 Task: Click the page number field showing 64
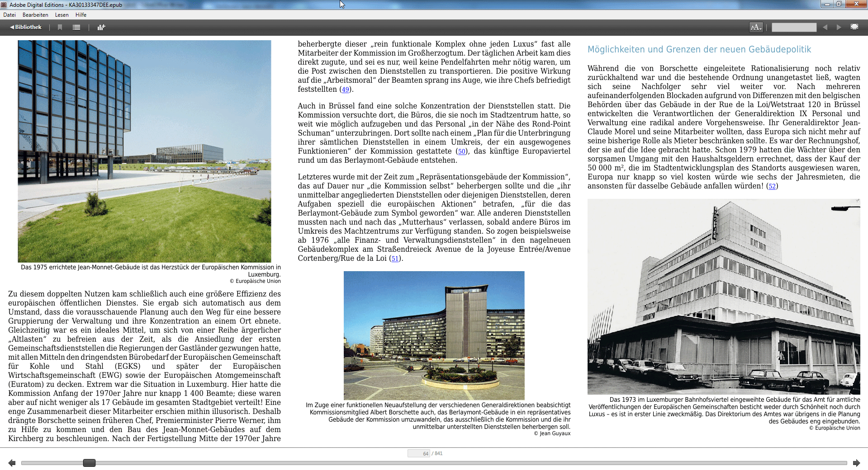click(419, 453)
